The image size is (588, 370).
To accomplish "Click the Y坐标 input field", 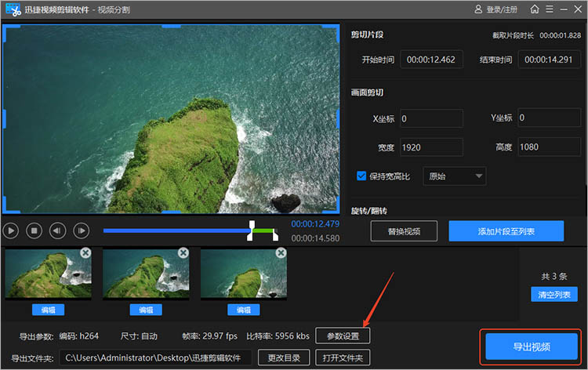I will 549,118.
